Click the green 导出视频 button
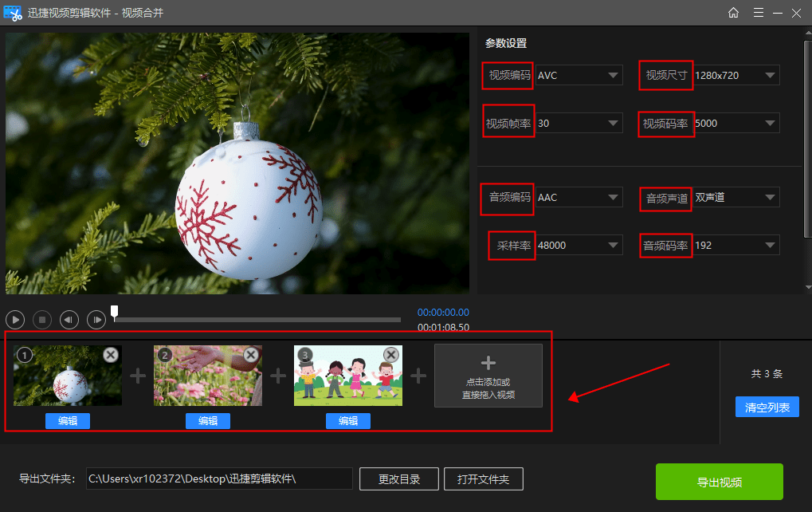This screenshot has width=812, height=512. pyautogui.click(x=720, y=482)
